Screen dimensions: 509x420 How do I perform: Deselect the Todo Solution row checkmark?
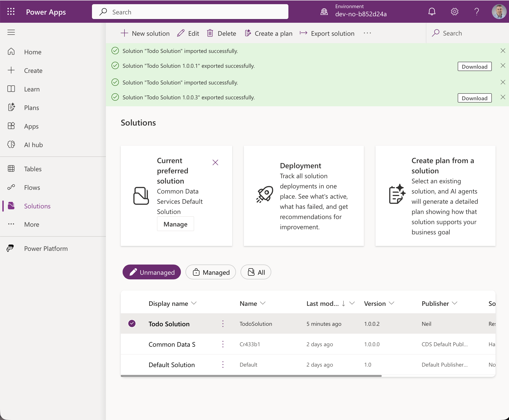point(132,324)
